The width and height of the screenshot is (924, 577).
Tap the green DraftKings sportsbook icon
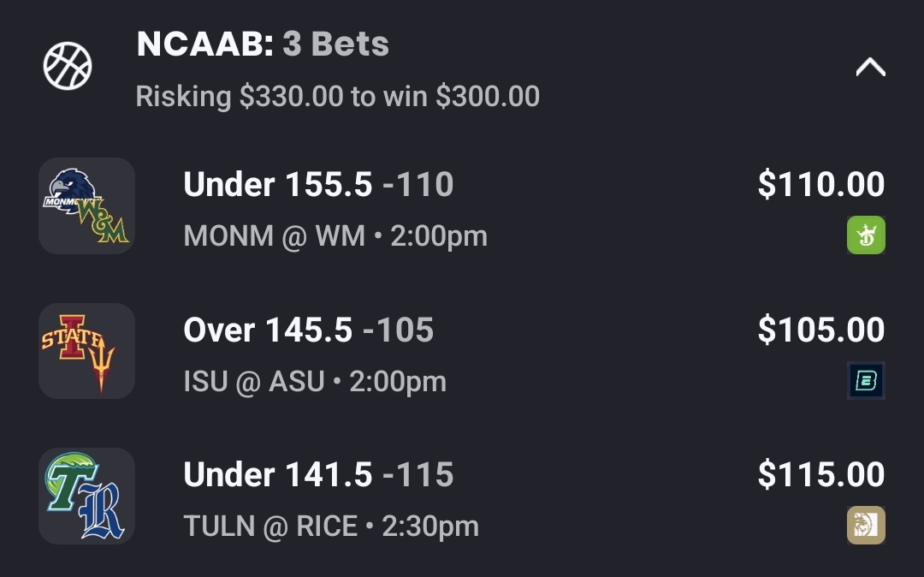click(866, 235)
